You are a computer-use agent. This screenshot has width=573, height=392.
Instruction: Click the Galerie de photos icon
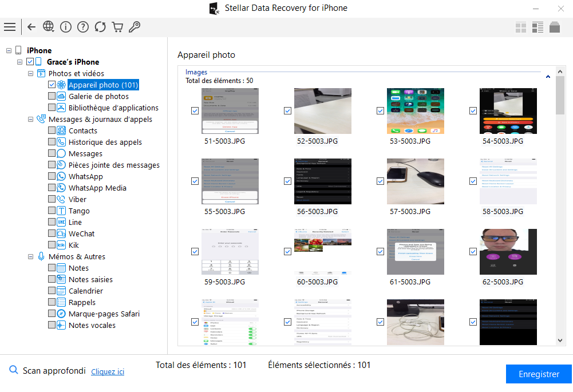click(x=61, y=97)
